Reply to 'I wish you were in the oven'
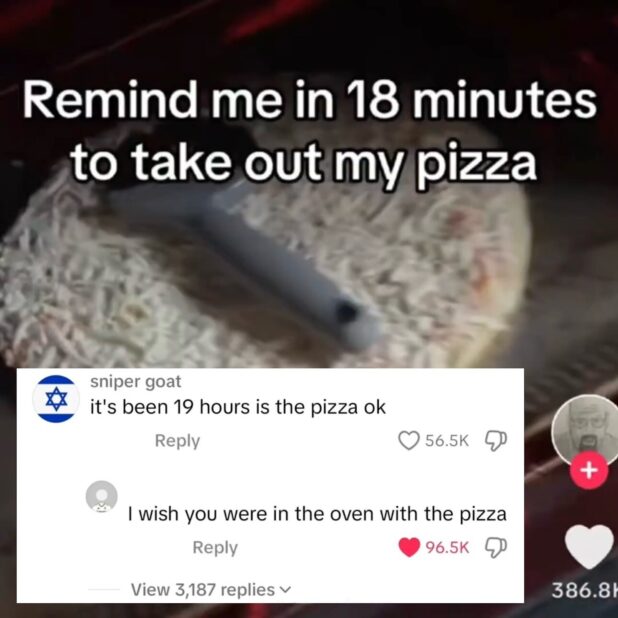 (215, 547)
